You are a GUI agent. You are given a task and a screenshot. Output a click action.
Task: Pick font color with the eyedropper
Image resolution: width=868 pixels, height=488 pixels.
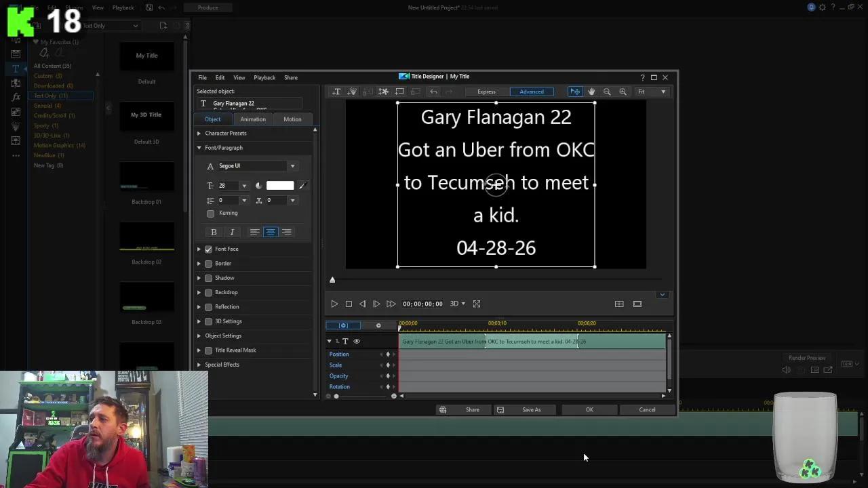point(303,186)
